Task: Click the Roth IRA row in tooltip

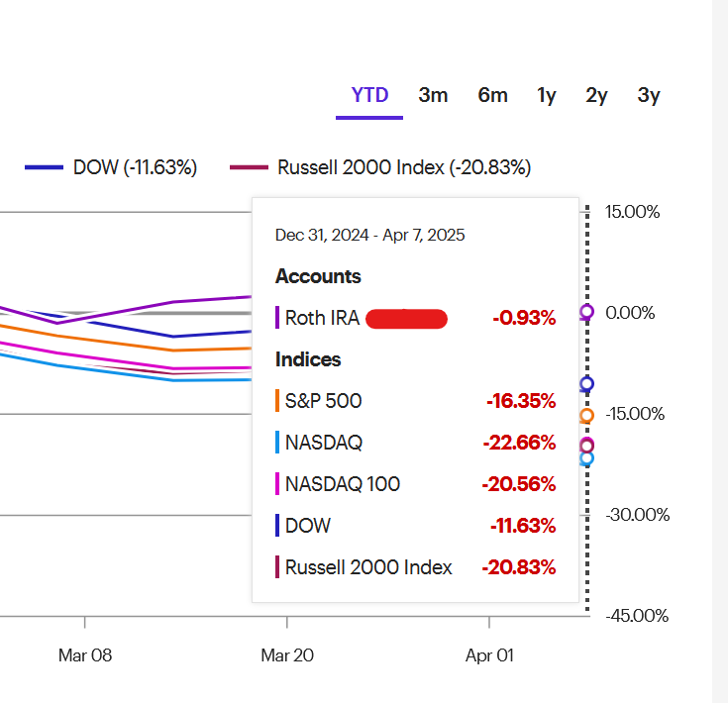Action: 416,318
